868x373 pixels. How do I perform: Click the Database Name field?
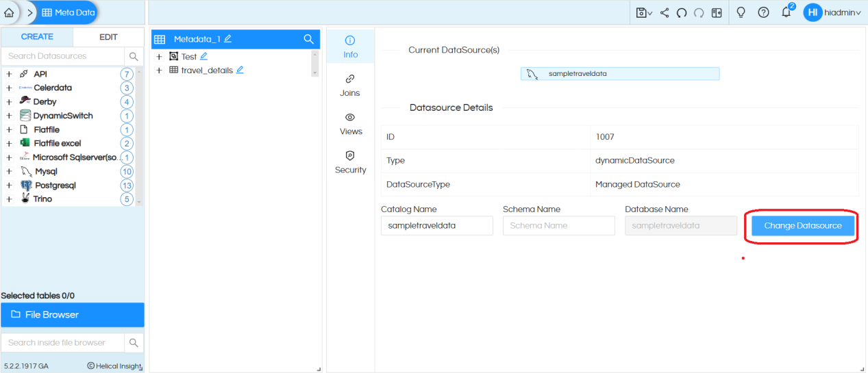coord(681,225)
